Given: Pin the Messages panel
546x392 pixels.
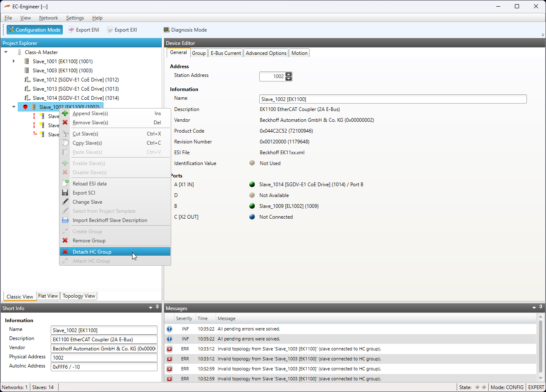Looking at the screenshot, I should 541,307.
